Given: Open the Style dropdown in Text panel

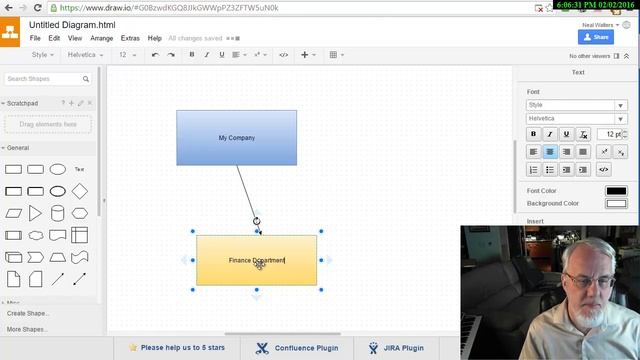Looking at the screenshot, I should 576,105.
